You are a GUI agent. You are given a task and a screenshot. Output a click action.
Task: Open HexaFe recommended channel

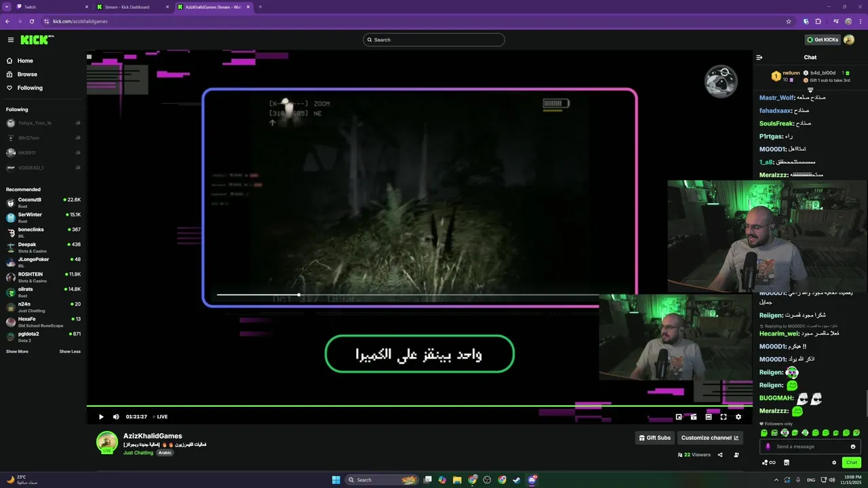tap(43, 322)
